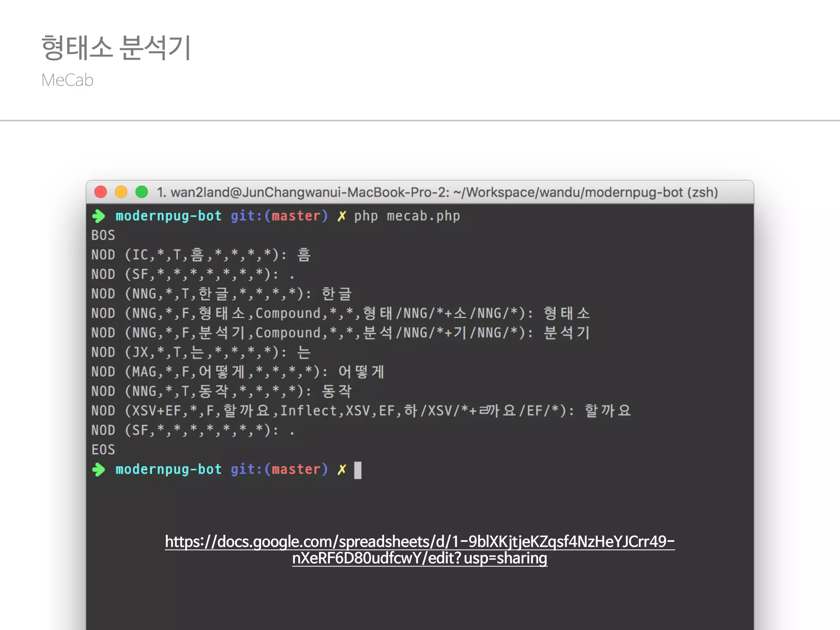Click the green zoom button on terminal
840x630 pixels.
point(142,192)
